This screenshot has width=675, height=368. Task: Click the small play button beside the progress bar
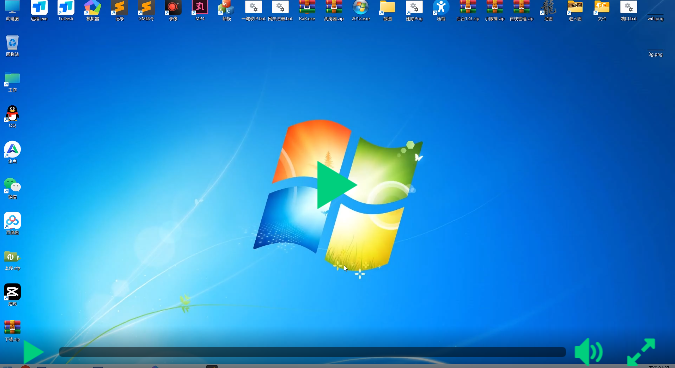pos(33,352)
